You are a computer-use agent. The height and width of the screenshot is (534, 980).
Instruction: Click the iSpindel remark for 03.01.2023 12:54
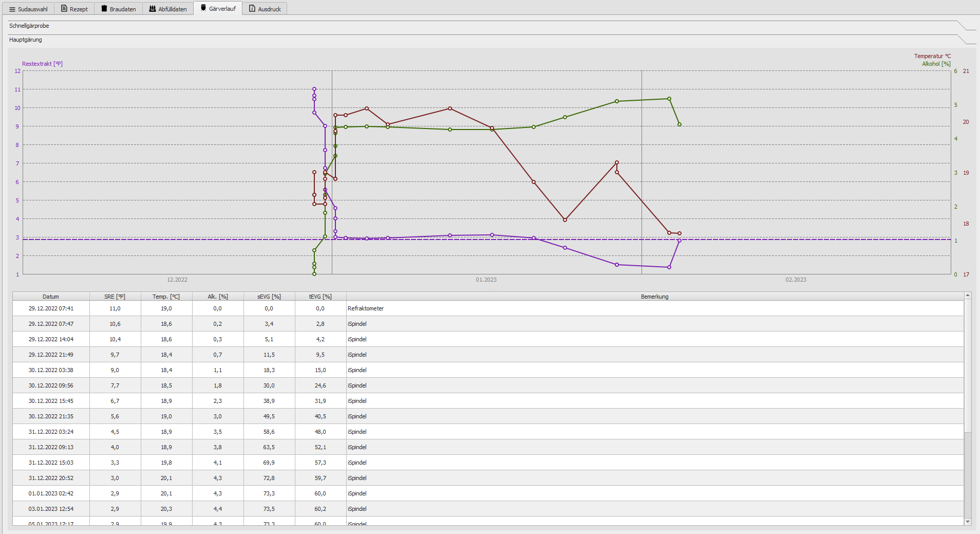(x=357, y=509)
